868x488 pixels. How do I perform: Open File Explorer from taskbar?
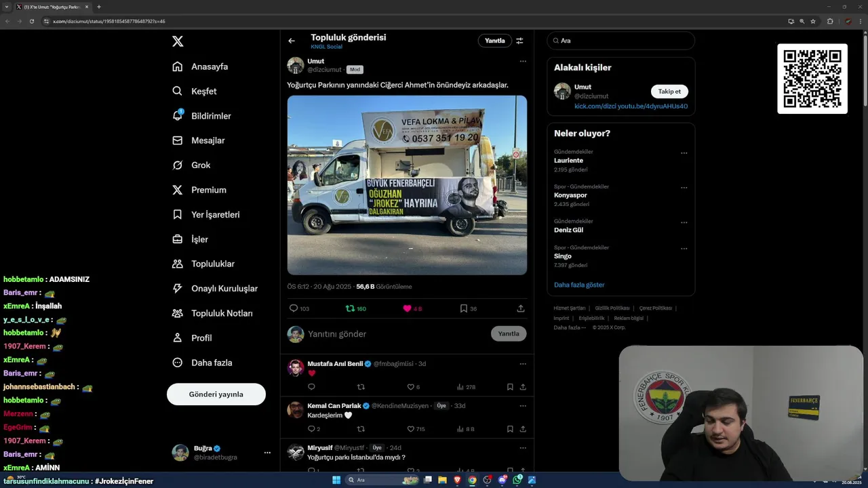pyautogui.click(x=442, y=480)
